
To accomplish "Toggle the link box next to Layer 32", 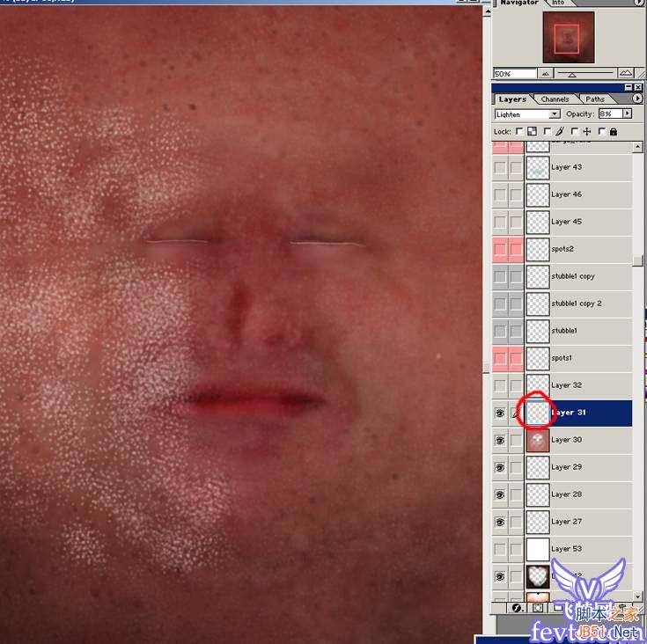I will (516, 385).
